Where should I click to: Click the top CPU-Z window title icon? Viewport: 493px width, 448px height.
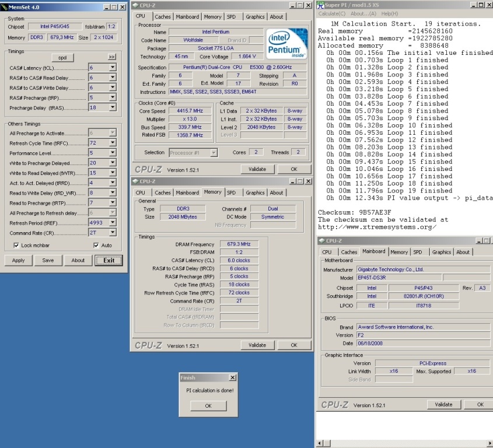[x=135, y=5]
